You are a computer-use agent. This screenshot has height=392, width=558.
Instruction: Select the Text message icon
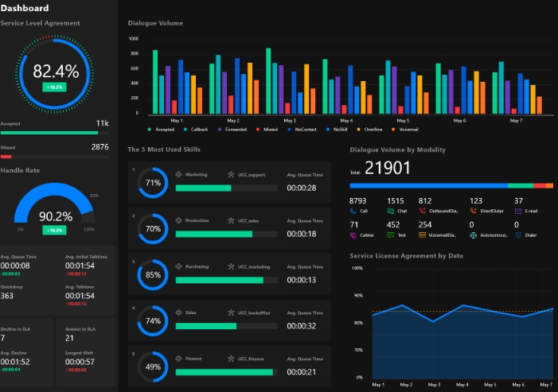click(390, 235)
